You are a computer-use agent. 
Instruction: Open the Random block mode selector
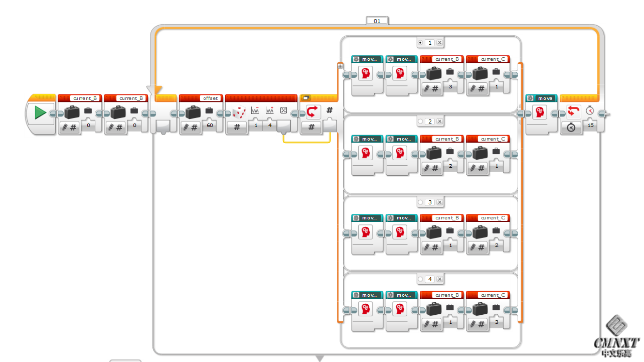(x=237, y=128)
